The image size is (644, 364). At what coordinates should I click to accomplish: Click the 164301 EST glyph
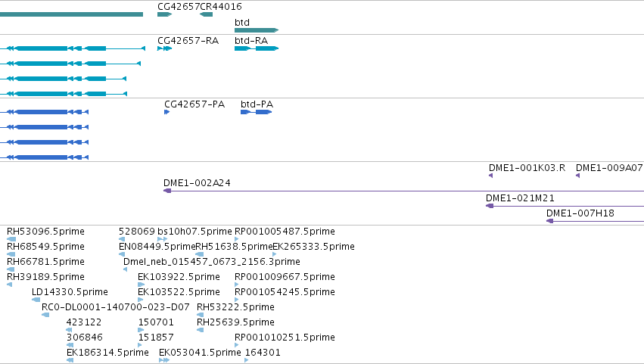tap(247, 360)
